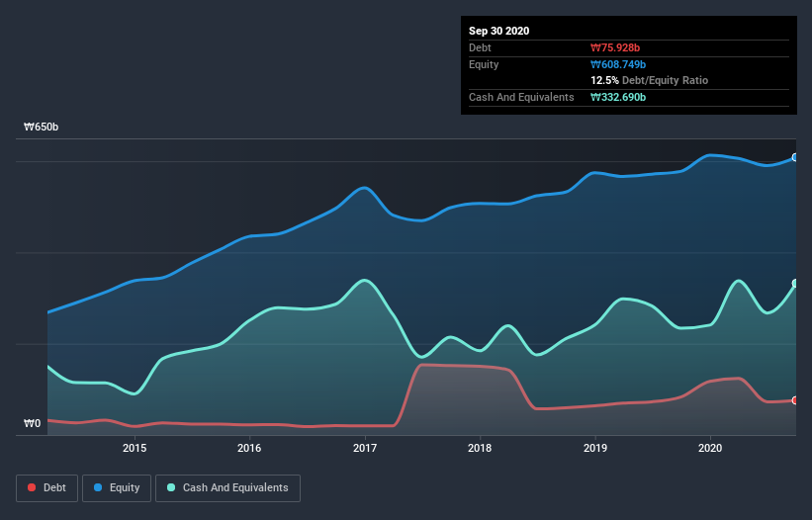The width and height of the screenshot is (812, 520).
Task: Click the ₩0 y-axis label
Action: [x=32, y=423]
